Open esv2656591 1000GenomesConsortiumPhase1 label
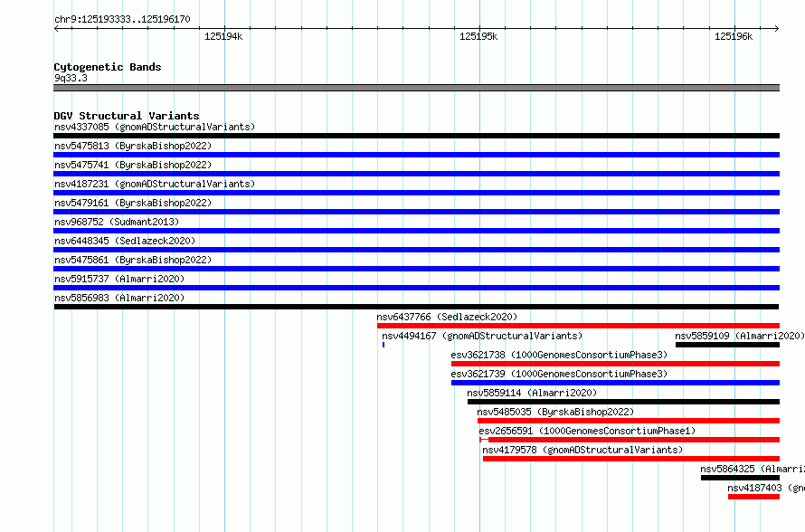Image resolution: width=805 pixels, height=532 pixels. (x=587, y=431)
